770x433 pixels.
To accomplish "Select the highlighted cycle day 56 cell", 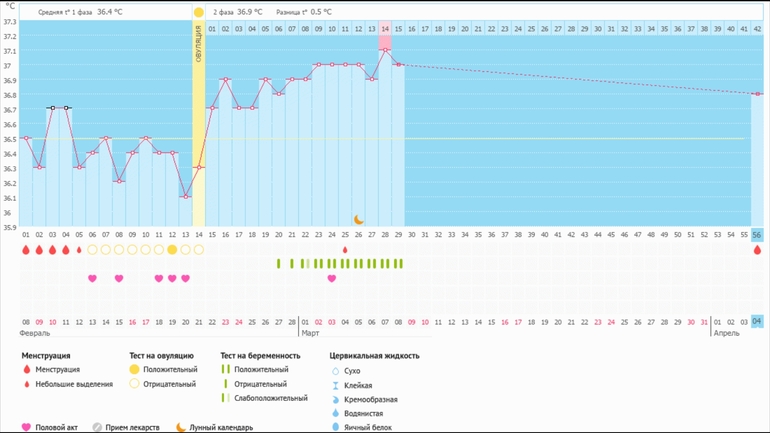I will (757, 235).
